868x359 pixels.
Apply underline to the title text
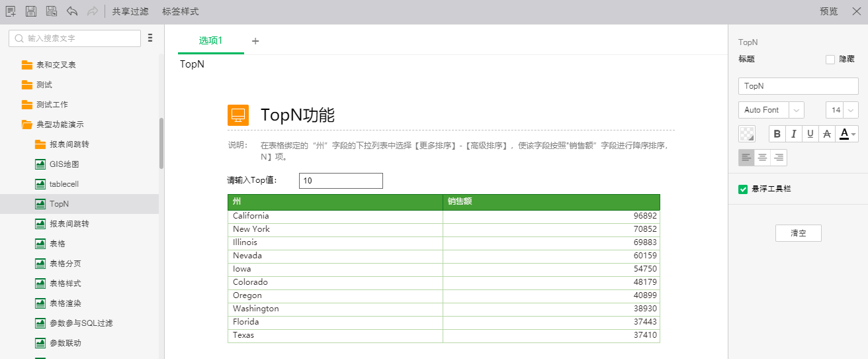pos(810,134)
